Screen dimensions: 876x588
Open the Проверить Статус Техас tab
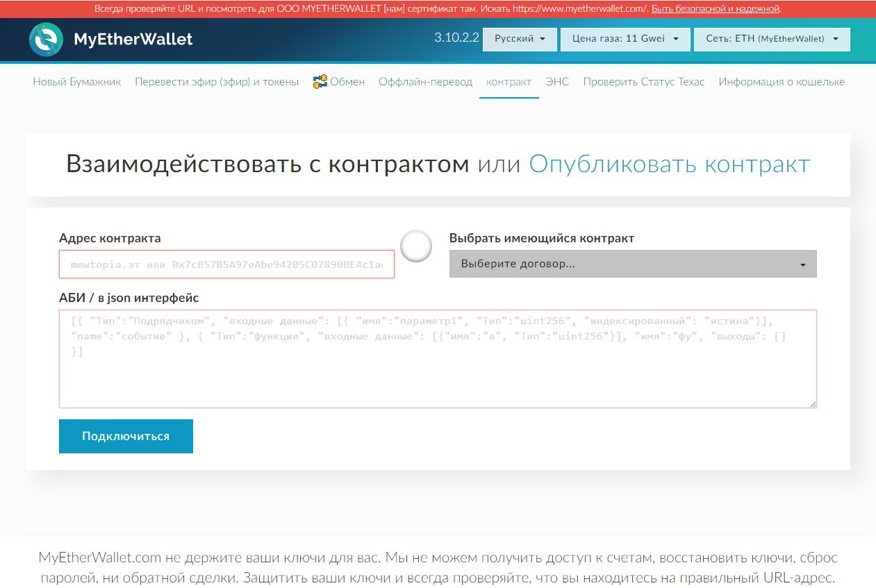(644, 82)
